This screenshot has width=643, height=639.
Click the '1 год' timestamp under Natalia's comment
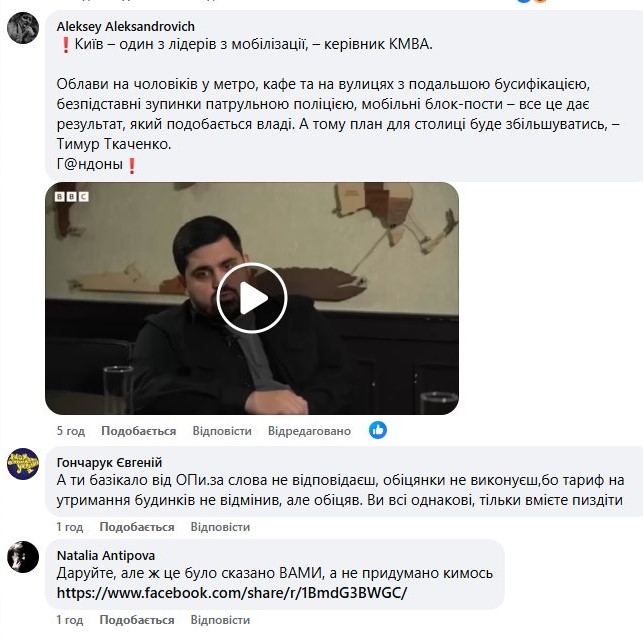70,620
